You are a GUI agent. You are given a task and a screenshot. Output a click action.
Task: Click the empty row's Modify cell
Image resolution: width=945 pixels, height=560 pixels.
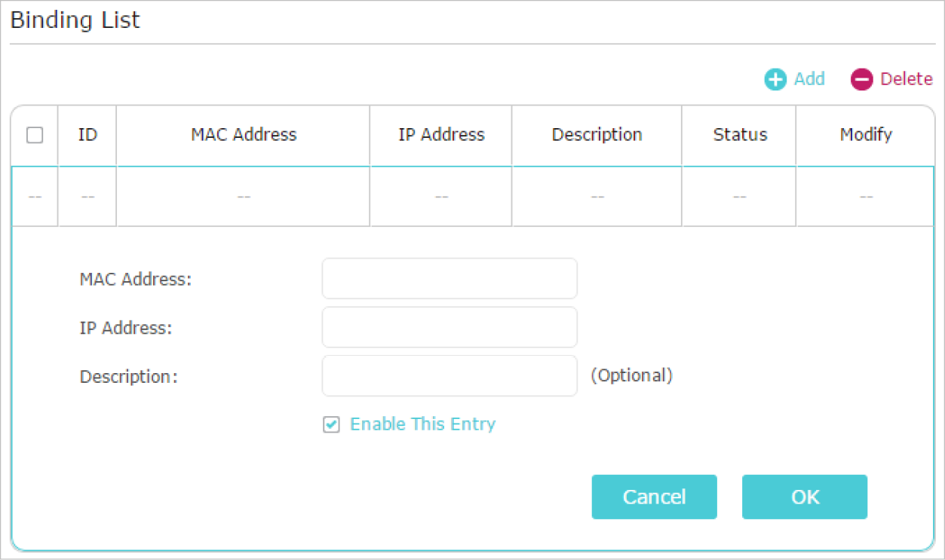coord(866,197)
